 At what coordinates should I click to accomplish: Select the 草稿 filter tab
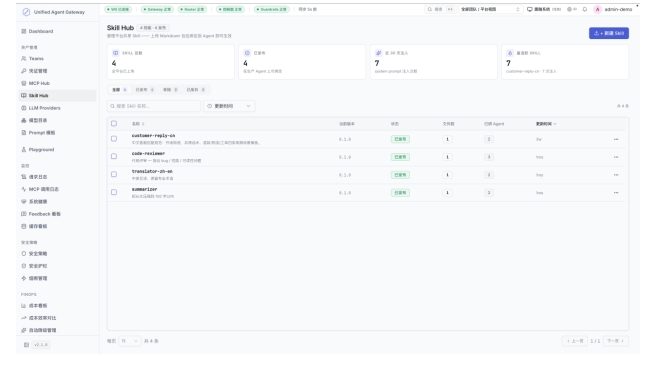tap(170, 90)
